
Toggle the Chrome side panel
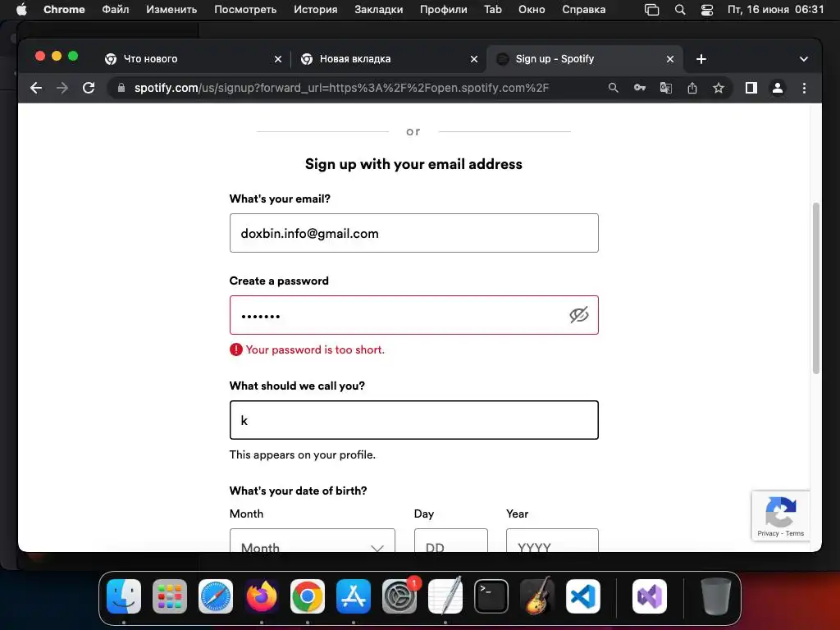point(751,88)
